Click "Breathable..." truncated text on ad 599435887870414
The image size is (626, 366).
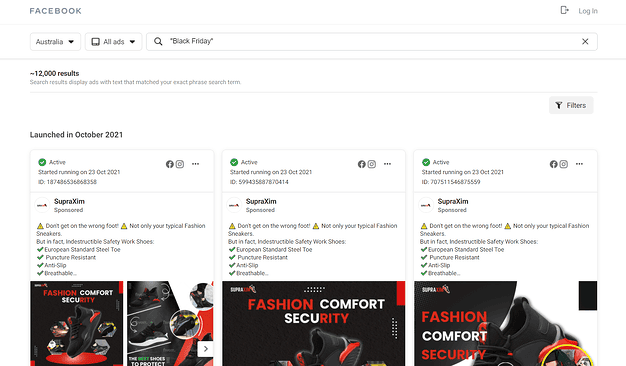(x=252, y=273)
